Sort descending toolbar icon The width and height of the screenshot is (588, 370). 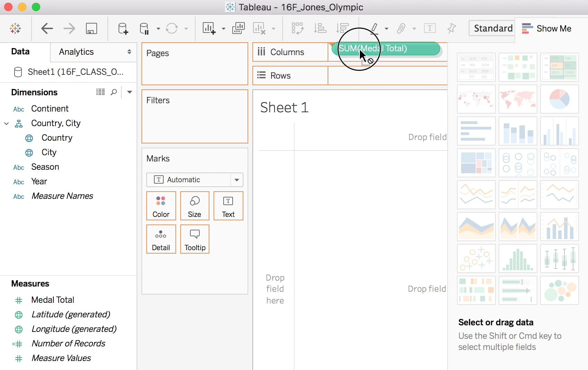[x=343, y=28]
